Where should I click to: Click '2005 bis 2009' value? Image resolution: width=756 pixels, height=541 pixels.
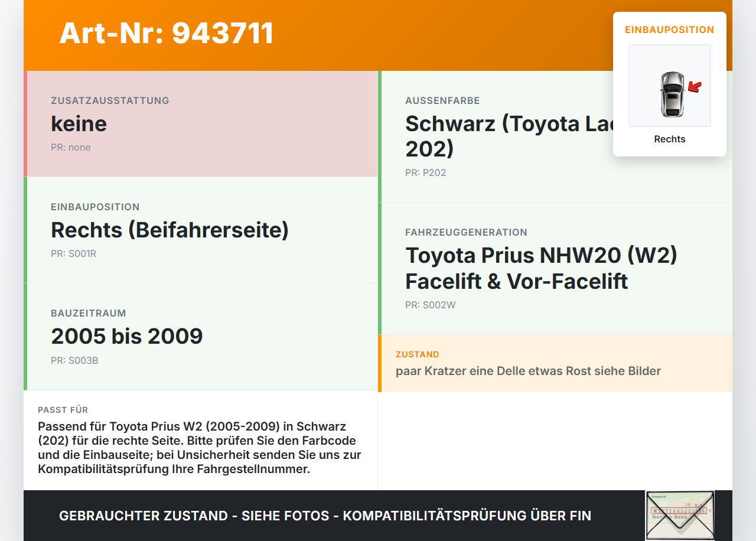click(127, 336)
